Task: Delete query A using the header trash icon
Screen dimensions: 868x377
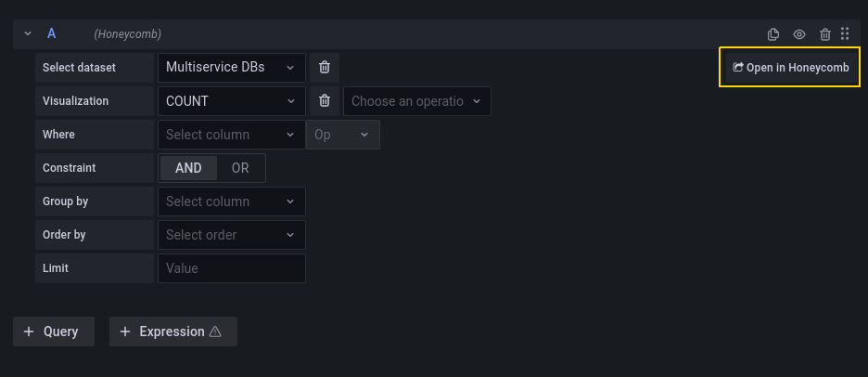Action: click(825, 34)
